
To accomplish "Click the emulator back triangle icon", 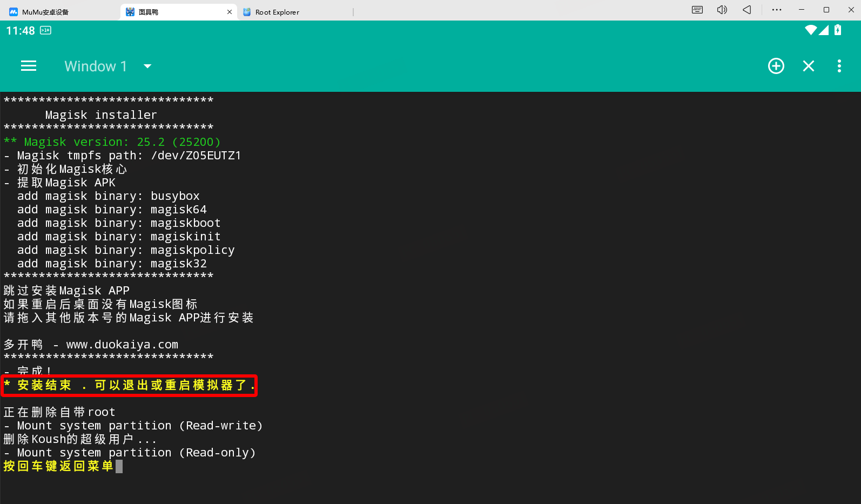I will click(x=747, y=10).
